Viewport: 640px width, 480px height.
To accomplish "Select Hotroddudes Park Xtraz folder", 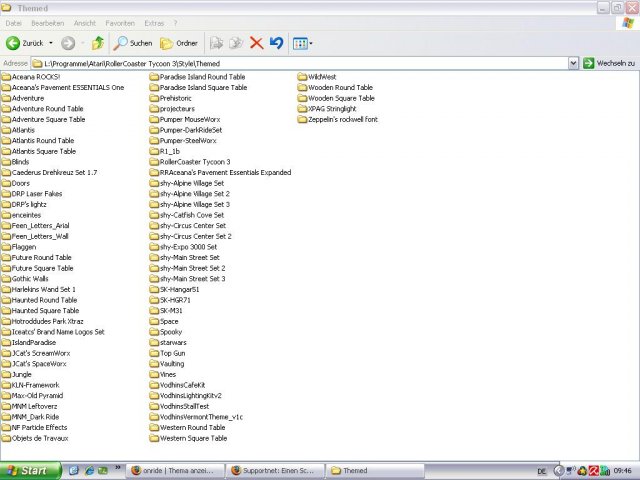I will tap(42, 321).
